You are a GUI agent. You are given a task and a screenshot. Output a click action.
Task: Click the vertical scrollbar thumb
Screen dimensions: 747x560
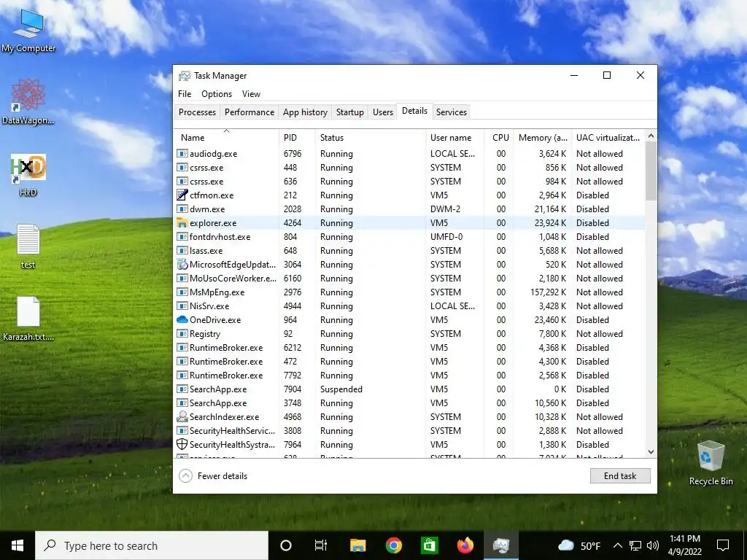(x=651, y=171)
